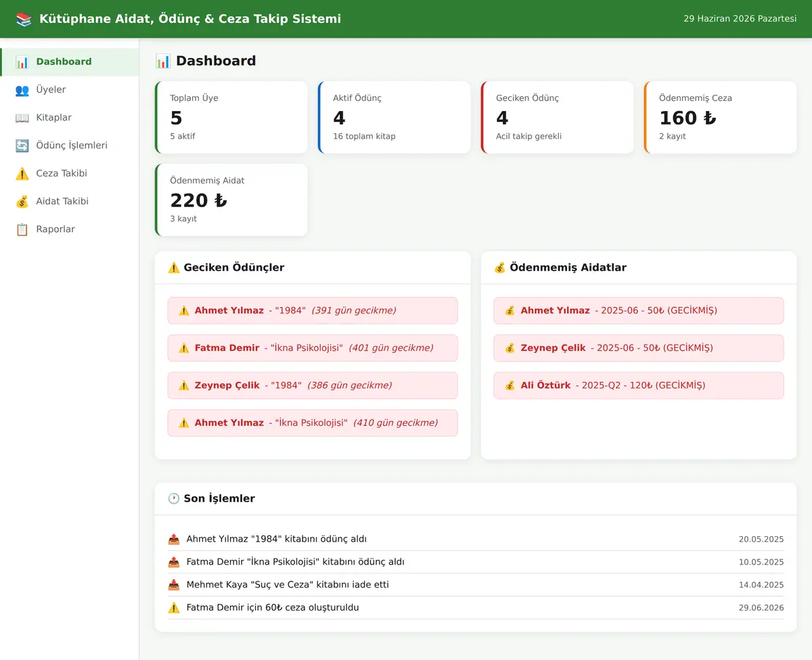Viewport: 812px width, 660px height.
Task: Open the Dashboard menu item
Action: pyautogui.click(x=70, y=62)
